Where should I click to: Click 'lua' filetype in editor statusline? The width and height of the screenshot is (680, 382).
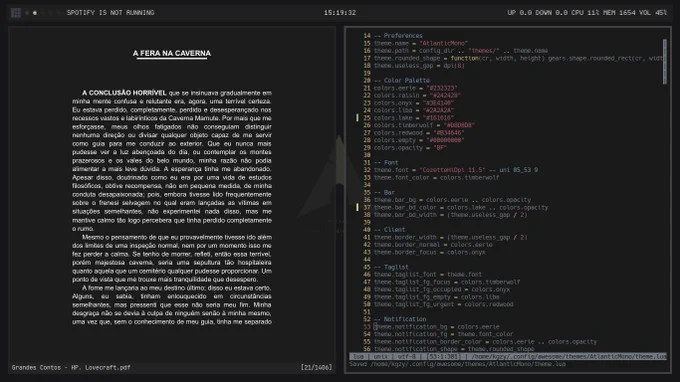(x=358, y=356)
